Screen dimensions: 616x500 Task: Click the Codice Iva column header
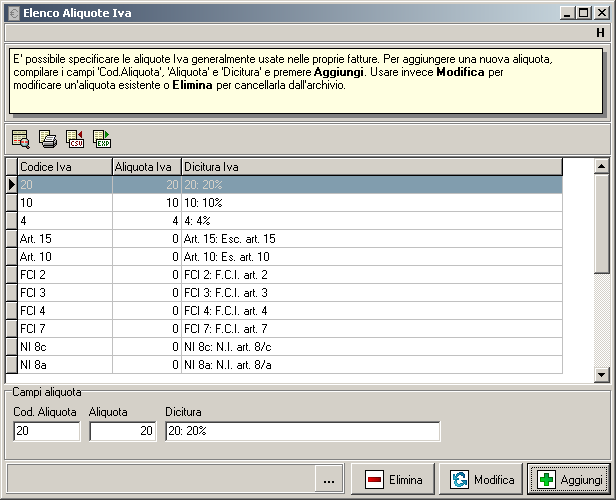[x=65, y=167]
